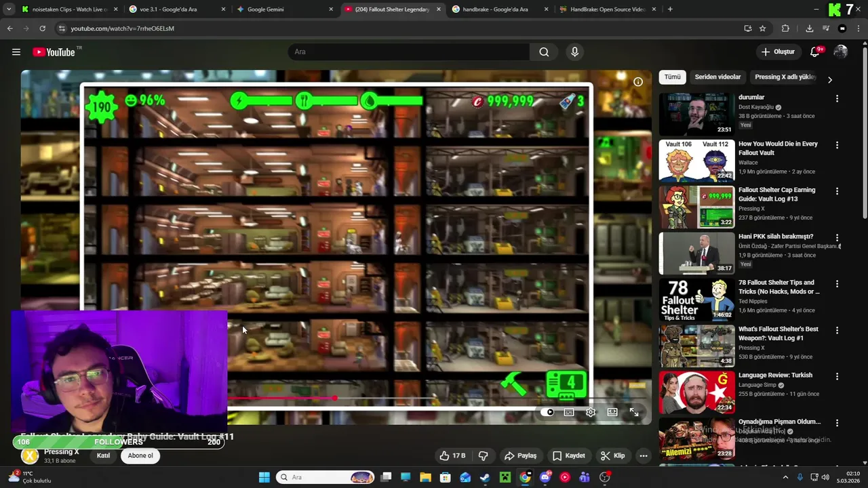Open the tab search dropdown arrow
This screenshot has height=488, width=868.
point(8,9)
